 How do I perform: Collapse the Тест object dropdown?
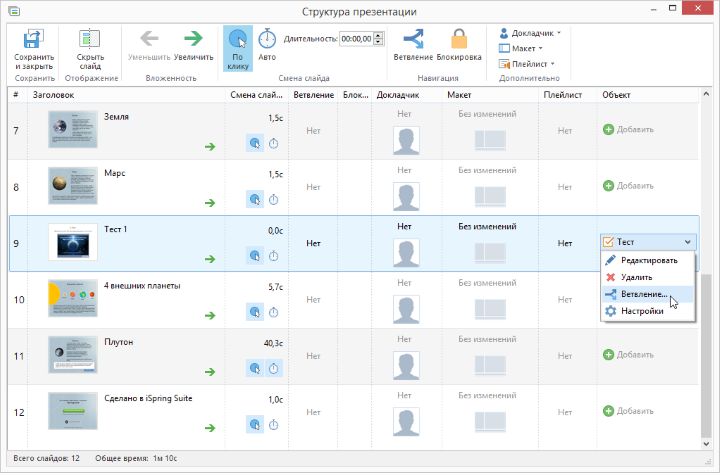(687, 242)
